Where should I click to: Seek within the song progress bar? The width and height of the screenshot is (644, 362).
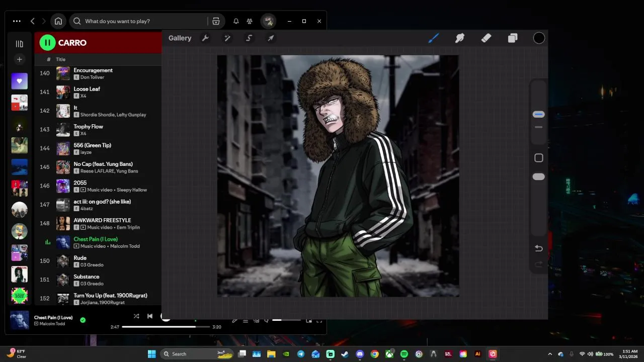(x=166, y=327)
